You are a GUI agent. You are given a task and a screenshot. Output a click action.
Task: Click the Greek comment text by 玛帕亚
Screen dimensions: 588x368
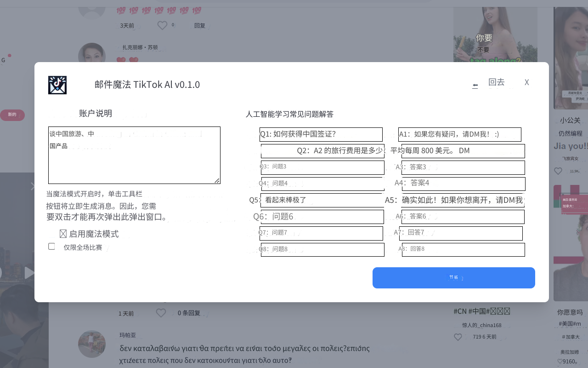pos(244,354)
